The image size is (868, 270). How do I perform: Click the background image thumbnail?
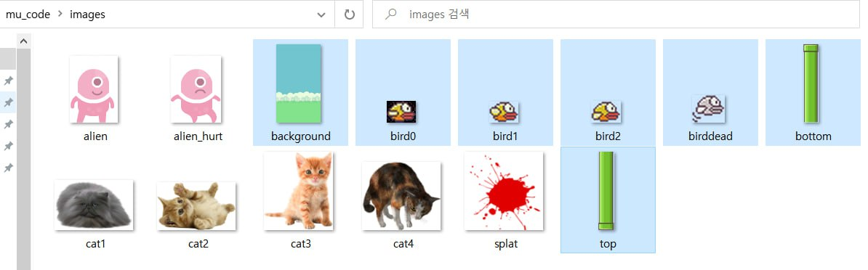pyautogui.click(x=299, y=83)
